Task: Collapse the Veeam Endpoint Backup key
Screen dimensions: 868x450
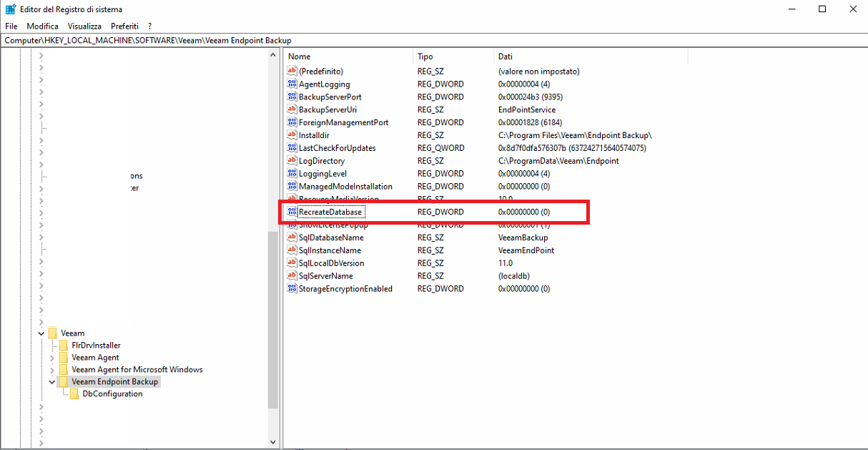Action: (52, 382)
